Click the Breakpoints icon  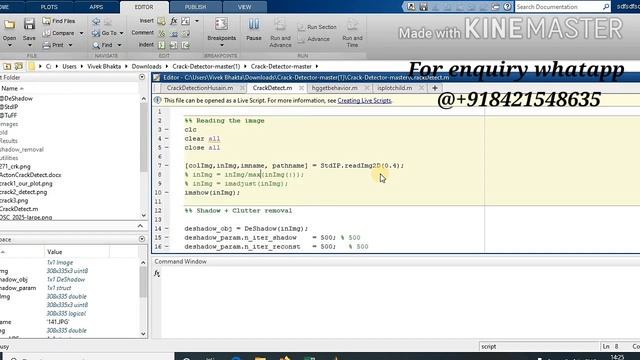pos(221,24)
